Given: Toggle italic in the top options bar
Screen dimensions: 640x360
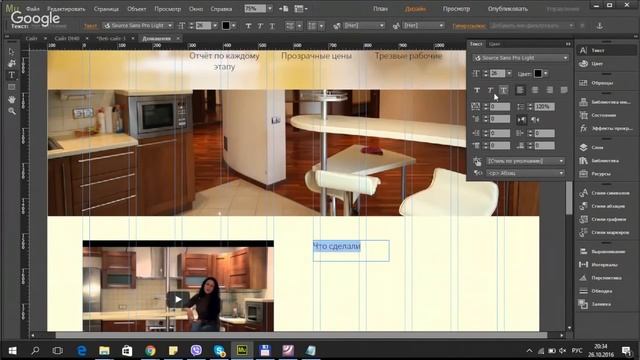Looking at the screenshot, I should (x=260, y=26).
